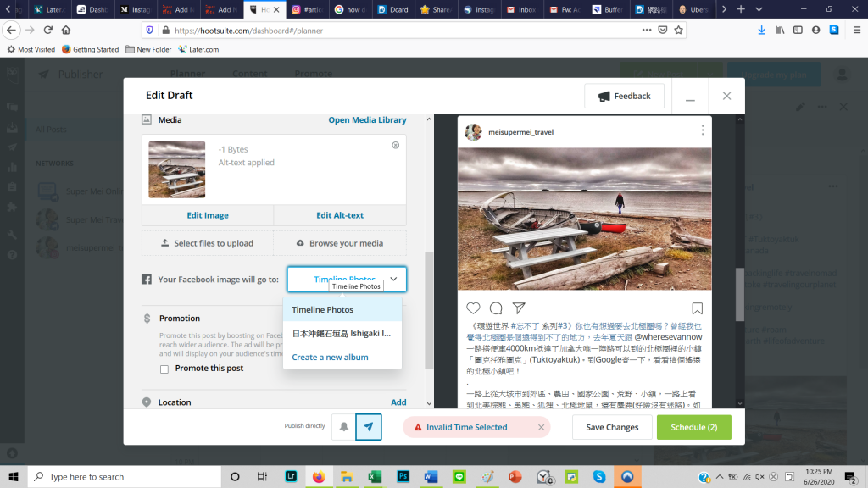868x488 pixels.
Task: Select Create a new album
Action: click(x=330, y=358)
